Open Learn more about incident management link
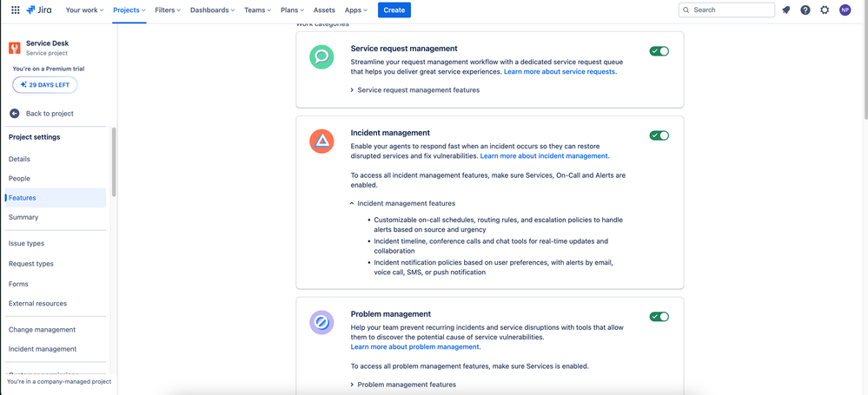Screen dimensions: 868x395 (x=545, y=156)
